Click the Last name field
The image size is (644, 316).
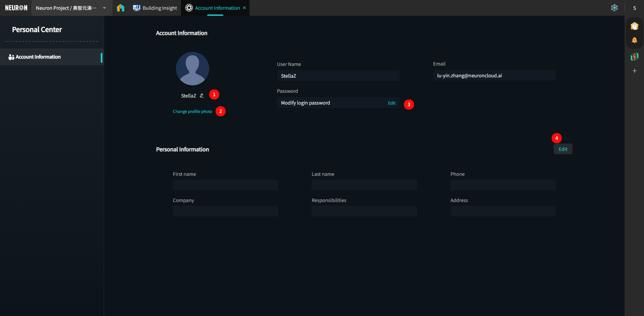(364, 185)
